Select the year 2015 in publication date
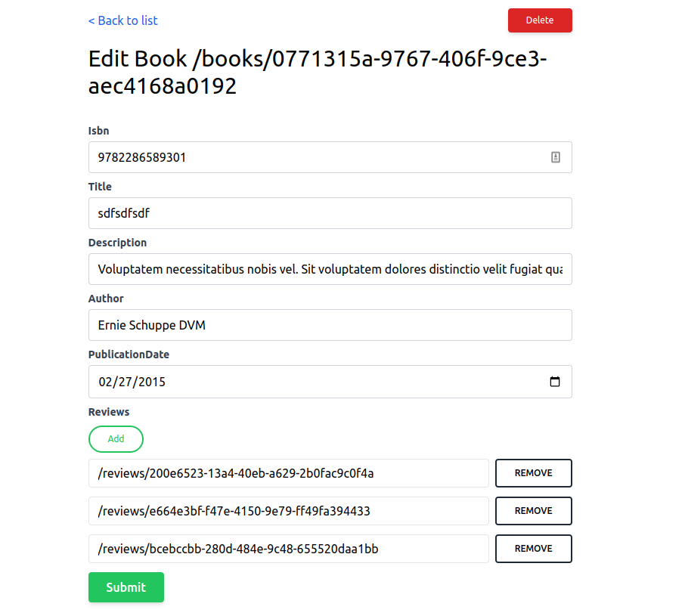Image resolution: width=685 pixels, height=616 pixels. pos(151,382)
